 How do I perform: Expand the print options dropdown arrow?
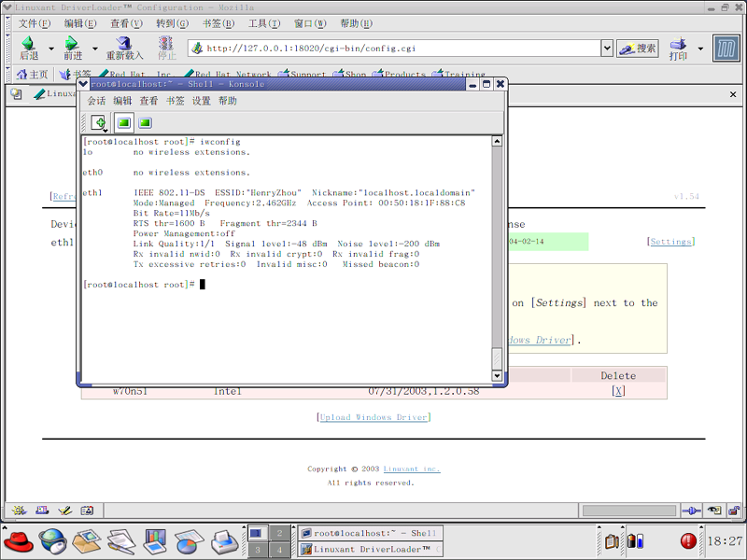pos(700,49)
